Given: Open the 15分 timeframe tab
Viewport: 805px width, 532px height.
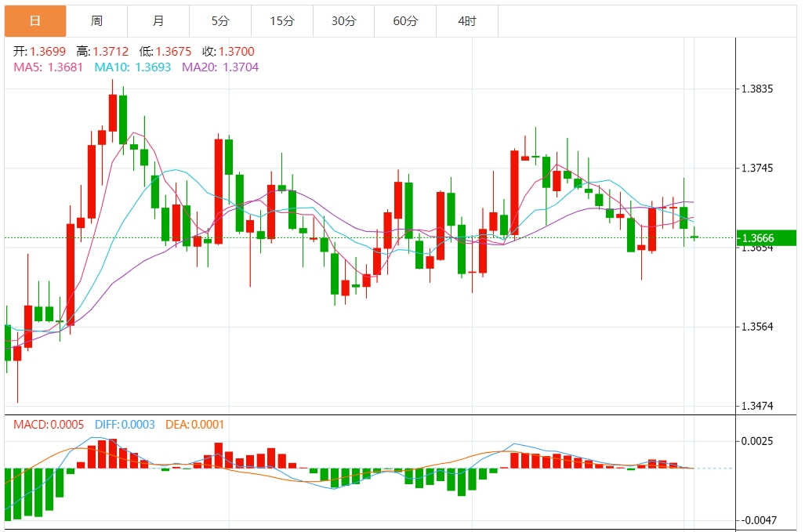Looking at the screenshot, I should (282, 21).
